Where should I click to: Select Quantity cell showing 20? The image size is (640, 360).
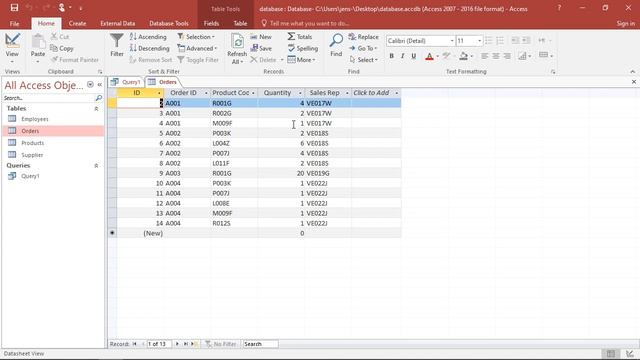(282, 173)
